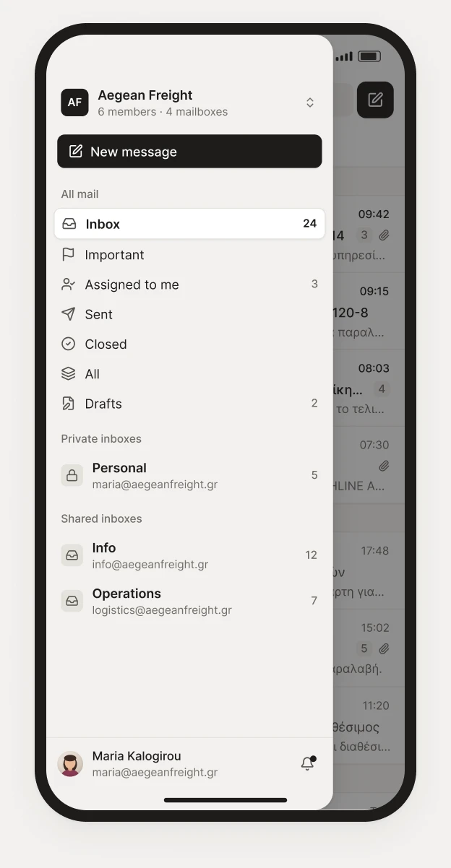Open the Closed folder
The image size is (451, 868).
point(189,344)
